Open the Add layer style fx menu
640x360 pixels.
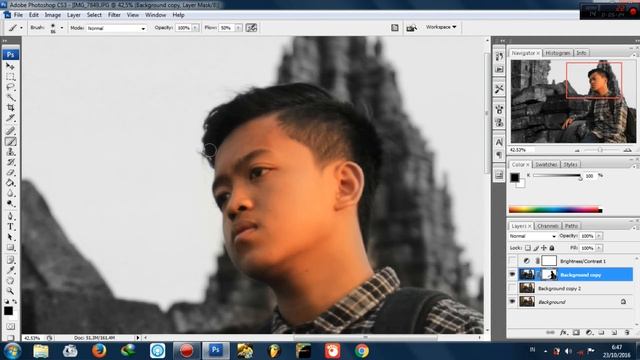[x=563, y=333]
